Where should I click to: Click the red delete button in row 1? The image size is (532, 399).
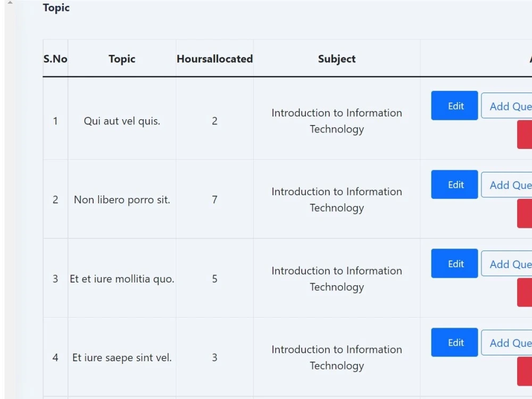click(526, 134)
